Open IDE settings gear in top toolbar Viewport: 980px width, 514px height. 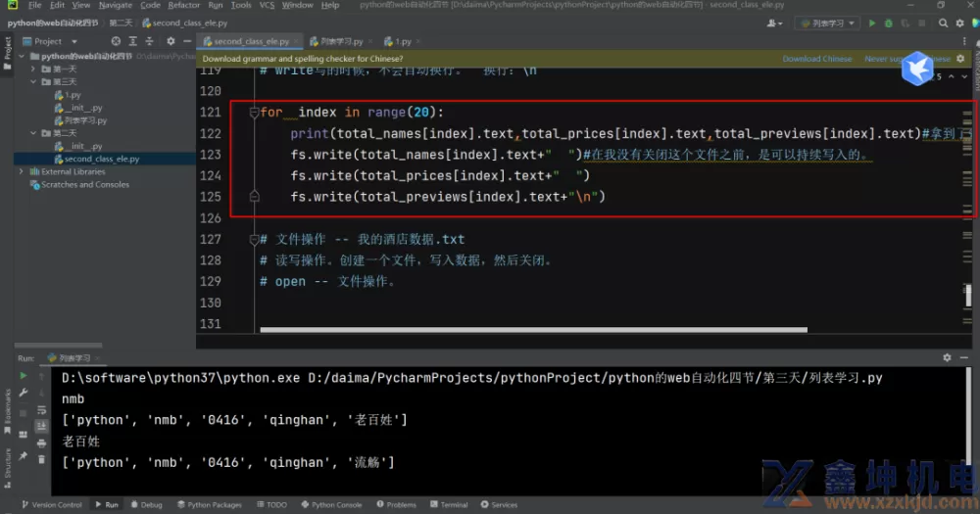(x=960, y=23)
